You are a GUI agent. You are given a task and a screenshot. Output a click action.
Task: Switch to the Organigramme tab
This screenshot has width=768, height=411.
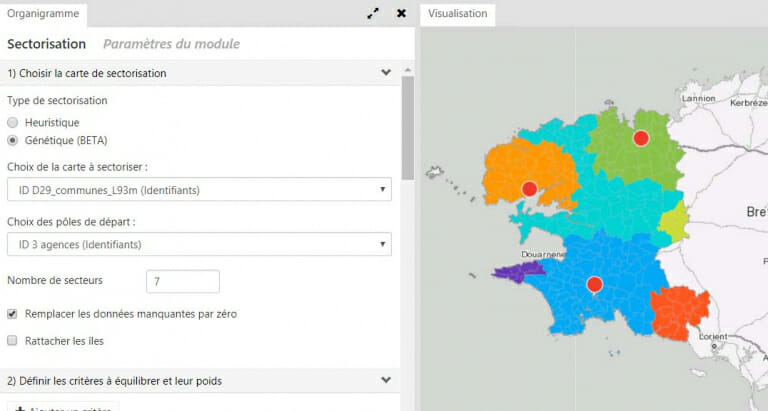pyautogui.click(x=43, y=14)
